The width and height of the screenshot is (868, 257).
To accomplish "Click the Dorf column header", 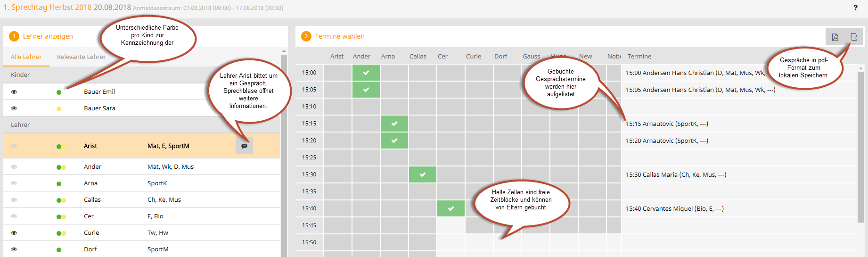I will click(x=501, y=56).
